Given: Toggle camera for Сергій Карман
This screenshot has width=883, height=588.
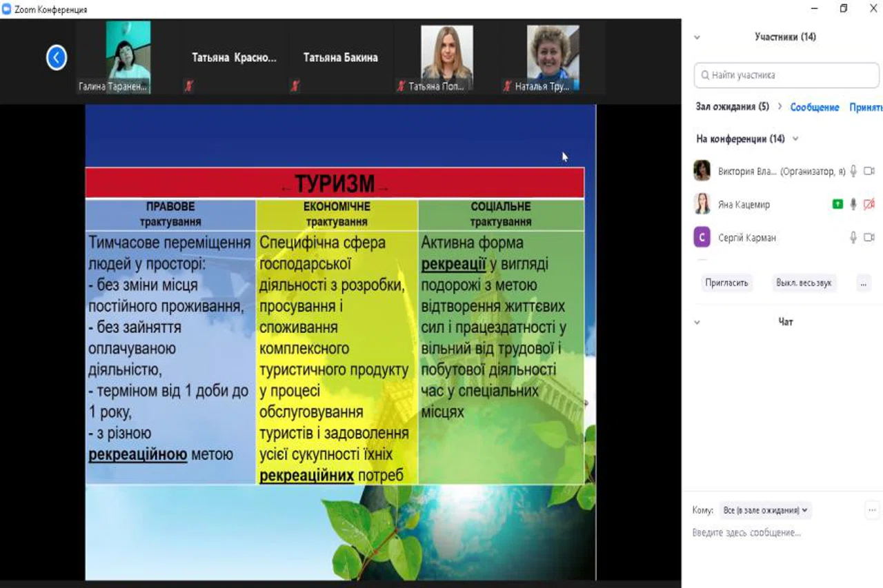Looking at the screenshot, I should click(869, 237).
